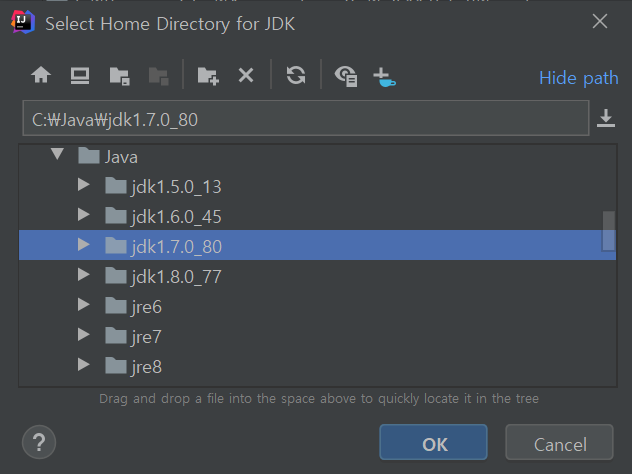Expand the jre8 folder
The image size is (632, 474).
(x=83, y=364)
